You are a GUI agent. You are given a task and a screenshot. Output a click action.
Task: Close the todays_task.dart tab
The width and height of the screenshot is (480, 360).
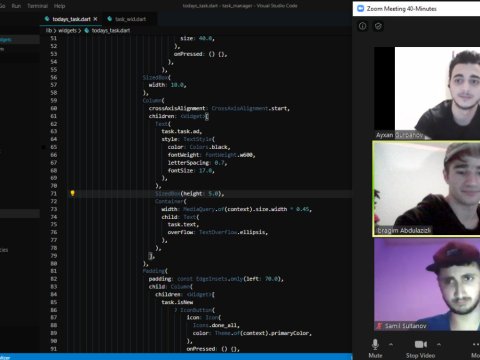coord(95,19)
